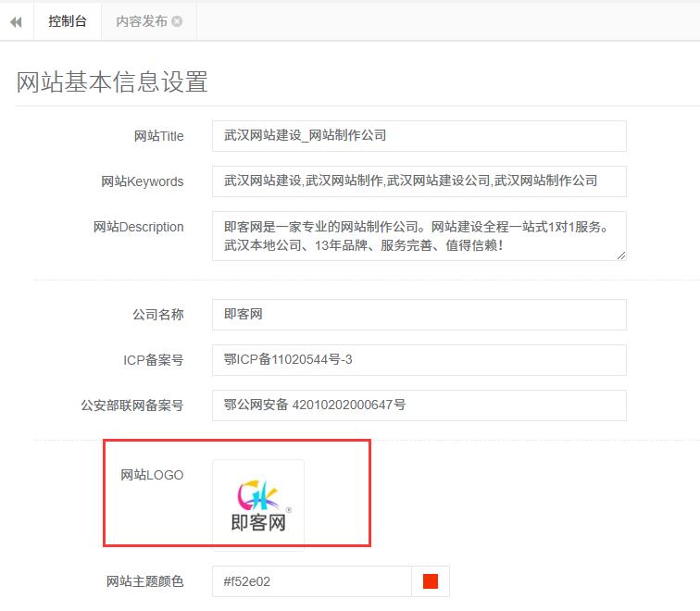
Task: Click the 网站主题颜色 label
Action: [x=144, y=582]
